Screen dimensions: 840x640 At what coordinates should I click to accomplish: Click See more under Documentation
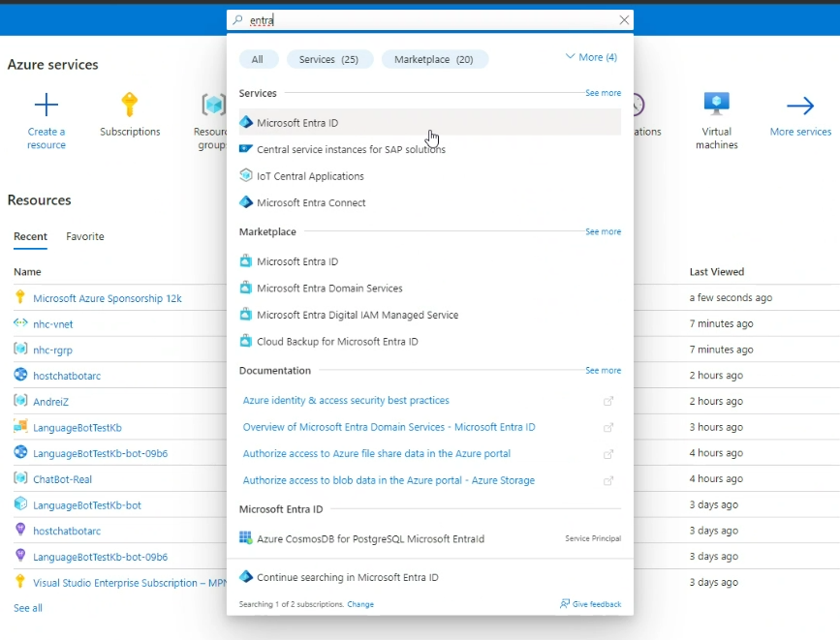pyautogui.click(x=604, y=370)
